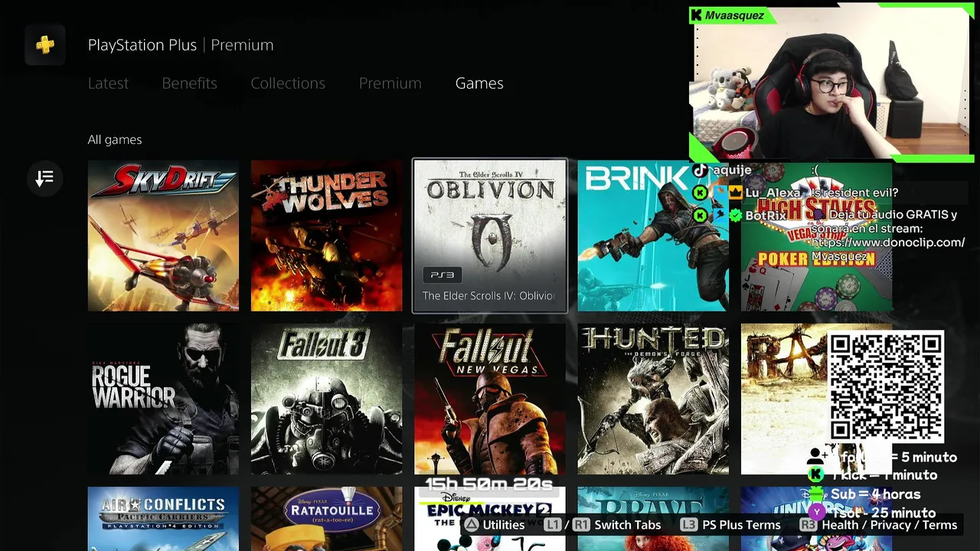The width and height of the screenshot is (980, 551).
Task: Select the Triangle button Utilities icon
Action: pyautogui.click(x=472, y=525)
